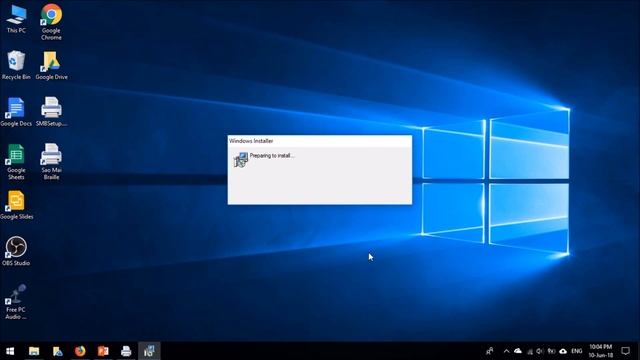Select the Google Slides desktop shortcut

click(16, 205)
